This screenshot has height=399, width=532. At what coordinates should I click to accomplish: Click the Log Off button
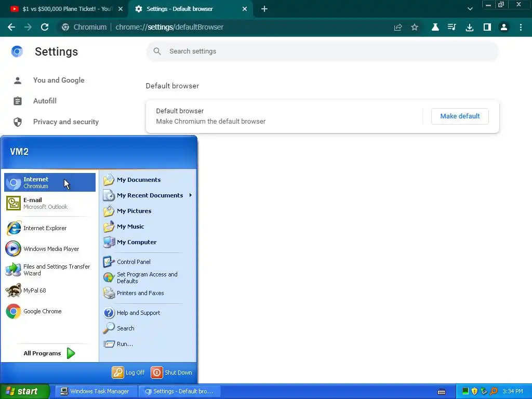coord(128,373)
